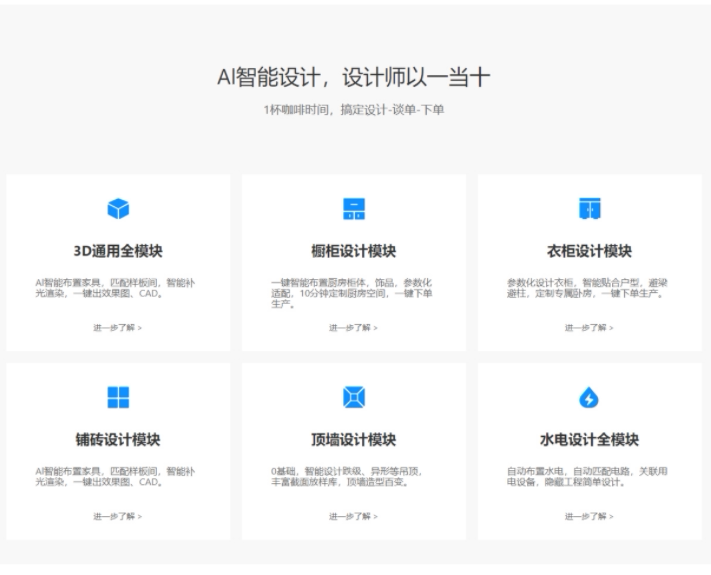This screenshot has height=575, width=711.
Task: Click the description under 水电设计全模块 about 自动布置水电
Action: (x=587, y=477)
